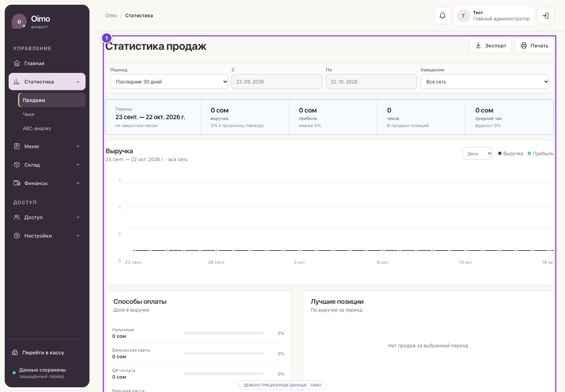Toggle the Выручка series in chart legend

coord(510,154)
